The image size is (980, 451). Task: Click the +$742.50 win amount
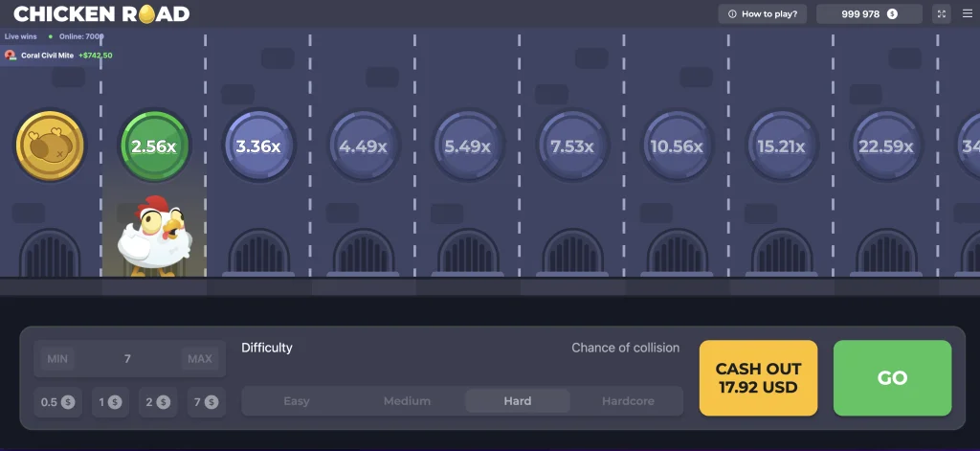click(96, 55)
